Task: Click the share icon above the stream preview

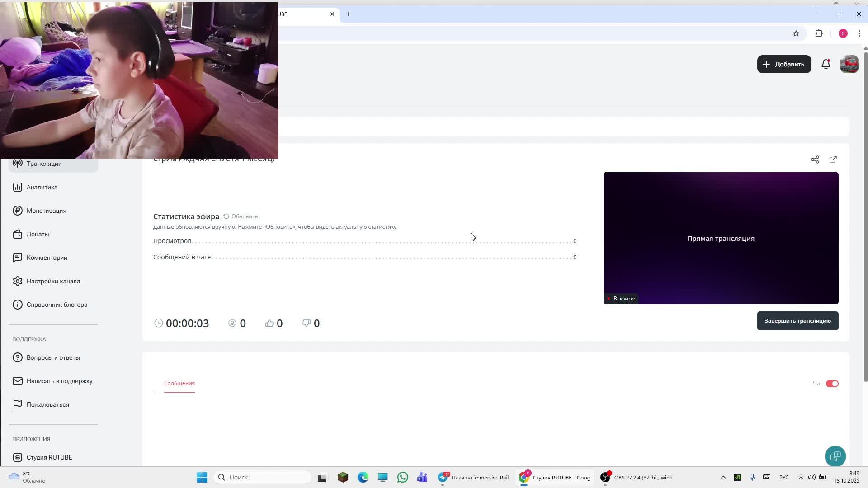Action: pos(815,160)
